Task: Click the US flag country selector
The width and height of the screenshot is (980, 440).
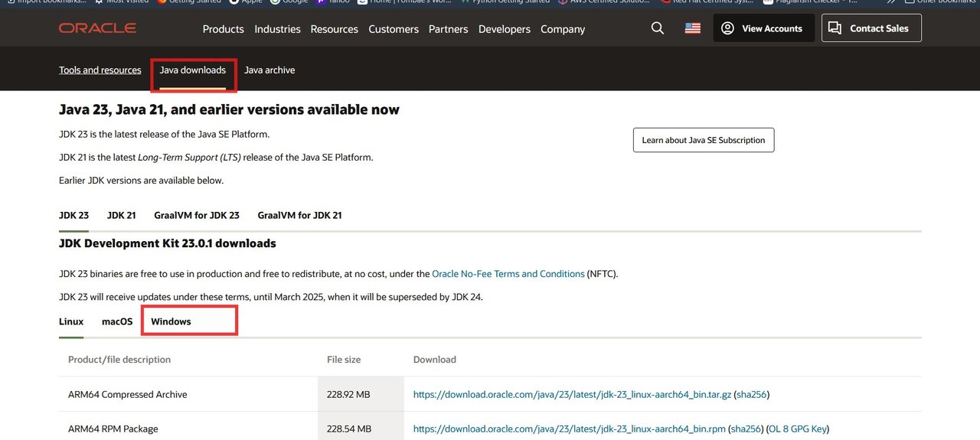Action: (x=693, y=28)
